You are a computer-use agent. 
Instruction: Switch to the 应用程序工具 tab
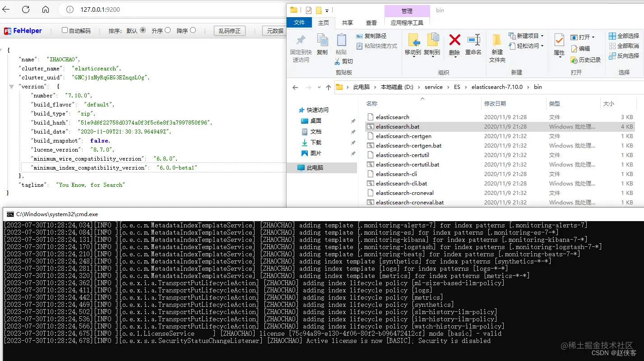(407, 23)
